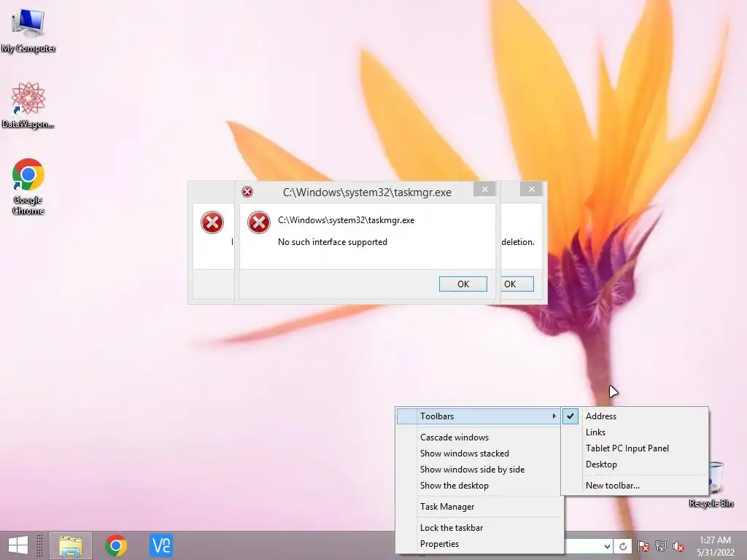Close the taskmgr.exe error dialog

pos(484,190)
